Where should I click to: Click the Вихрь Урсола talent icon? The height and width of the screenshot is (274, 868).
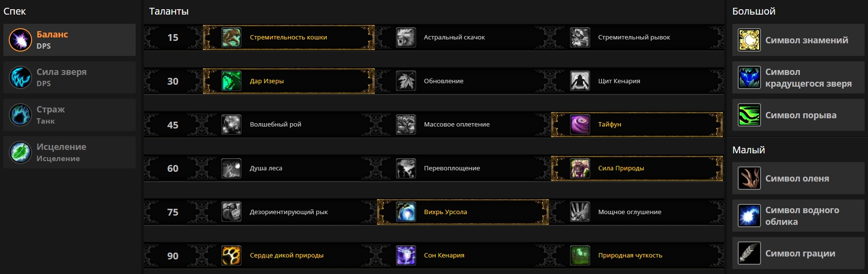pos(406,212)
